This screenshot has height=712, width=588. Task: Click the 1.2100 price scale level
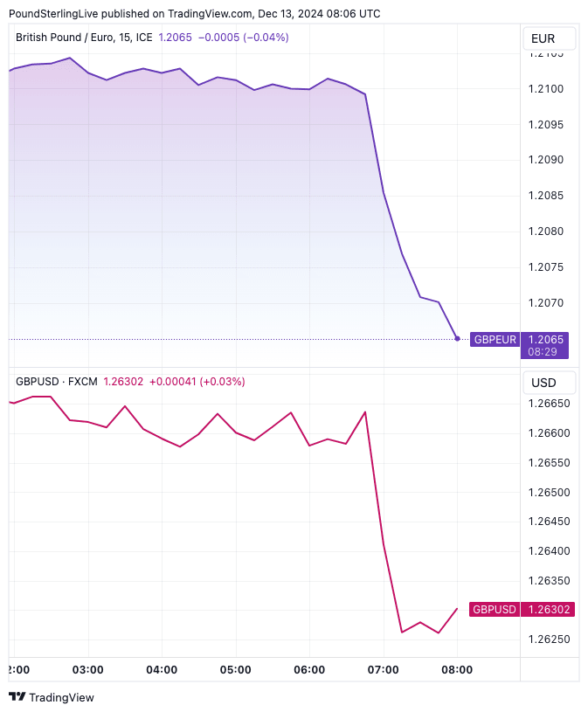coord(546,89)
